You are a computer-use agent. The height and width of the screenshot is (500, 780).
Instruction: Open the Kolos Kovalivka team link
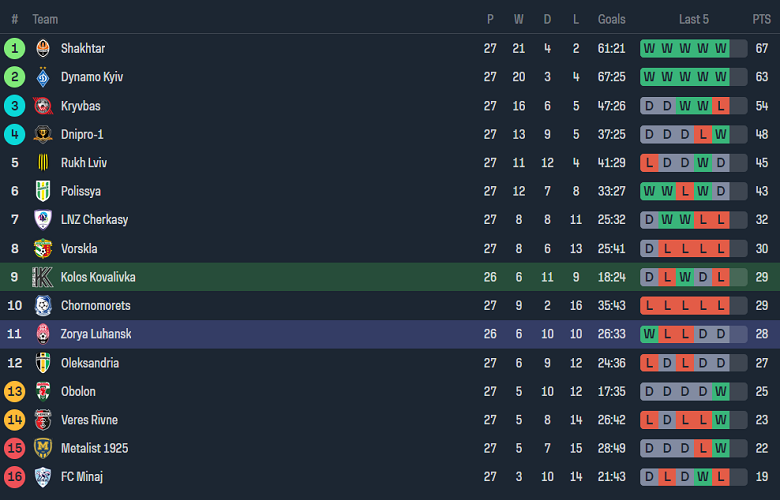click(x=97, y=277)
